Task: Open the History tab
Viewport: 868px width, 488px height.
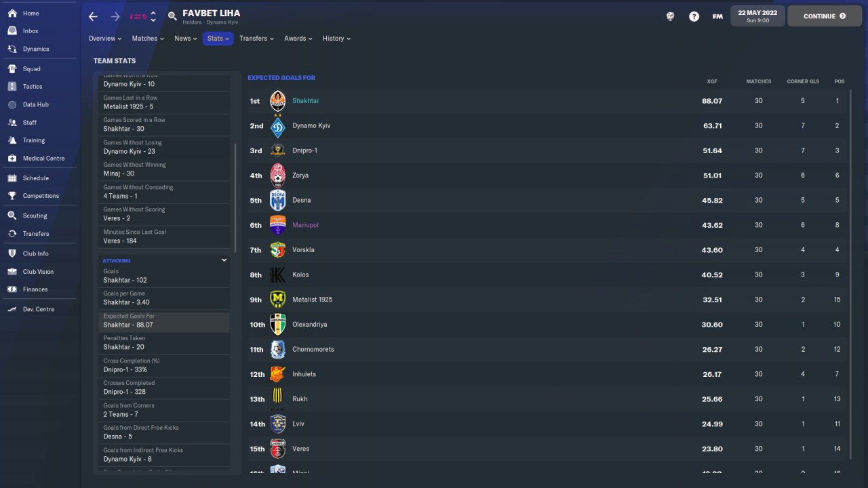Action: pos(336,39)
